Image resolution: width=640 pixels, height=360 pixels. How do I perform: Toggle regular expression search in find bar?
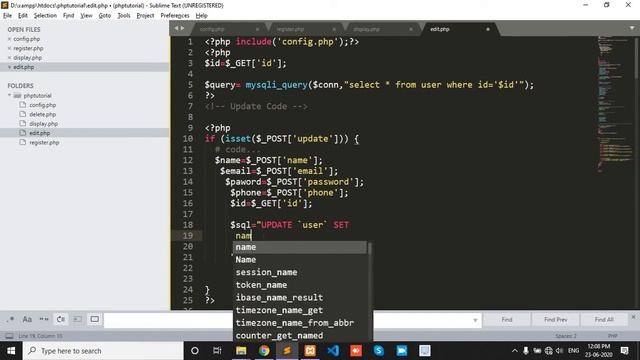coord(10,319)
